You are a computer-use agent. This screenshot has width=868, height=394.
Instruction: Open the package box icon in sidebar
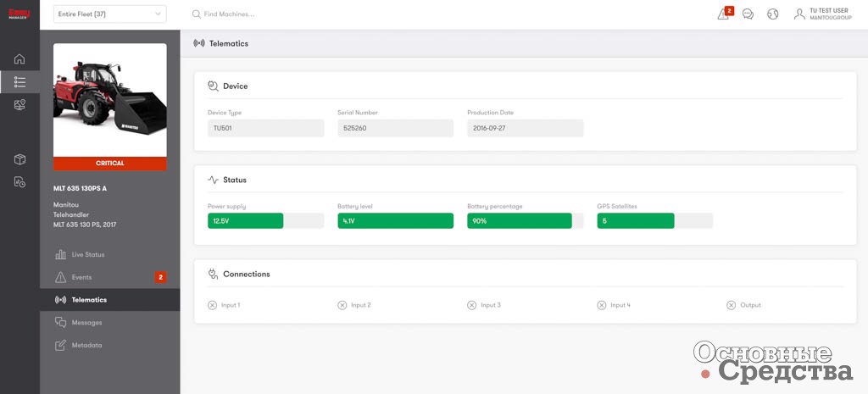pyautogui.click(x=19, y=159)
